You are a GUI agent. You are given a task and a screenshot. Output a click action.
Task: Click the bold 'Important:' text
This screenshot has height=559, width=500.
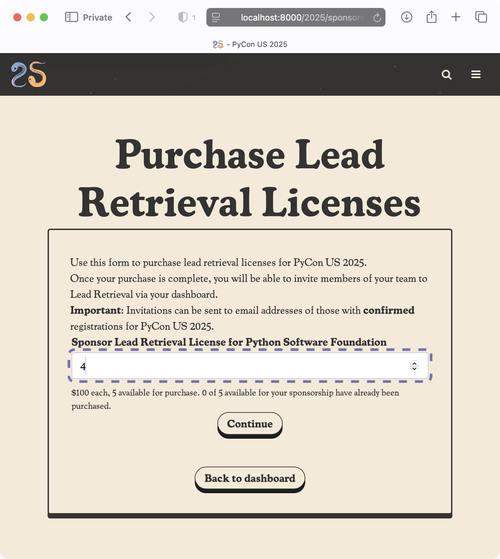tap(97, 310)
